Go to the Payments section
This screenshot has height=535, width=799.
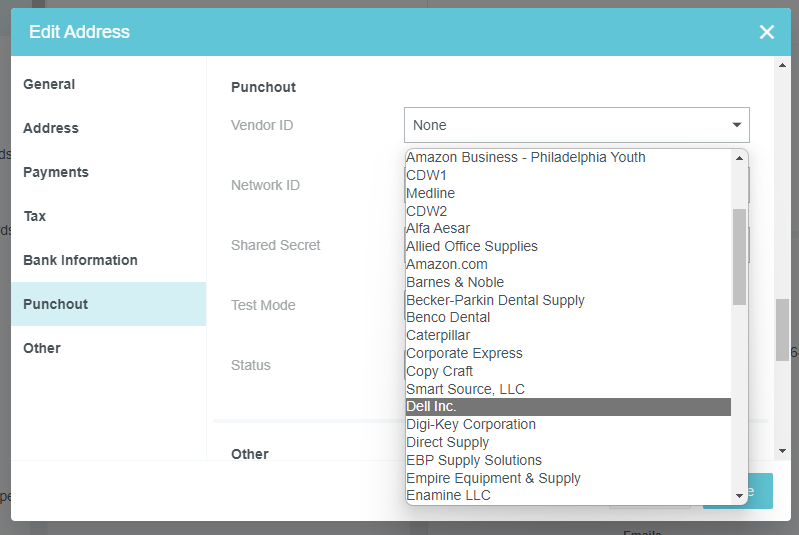tap(56, 172)
